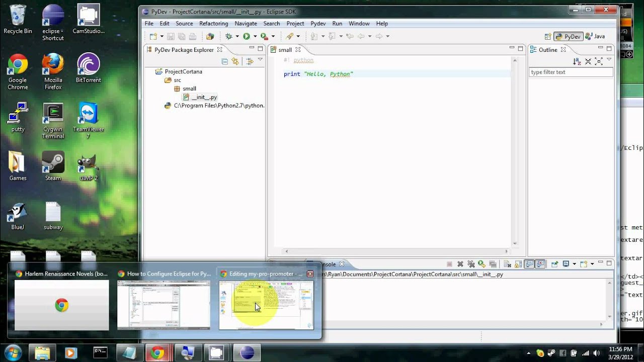644x362 pixels.
Task: Click the Print toolbar icon
Action: [193, 36]
